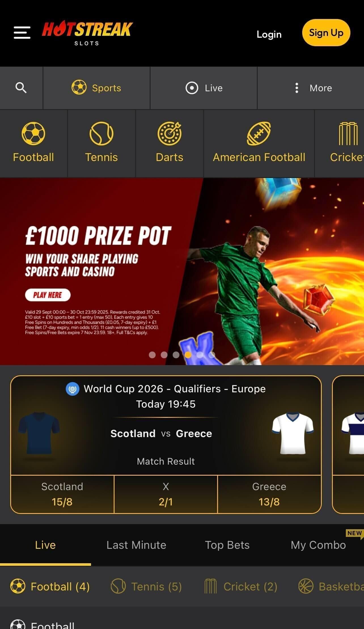Click the Hot Streak Slots logo
364x629 pixels.
pos(87,33)
